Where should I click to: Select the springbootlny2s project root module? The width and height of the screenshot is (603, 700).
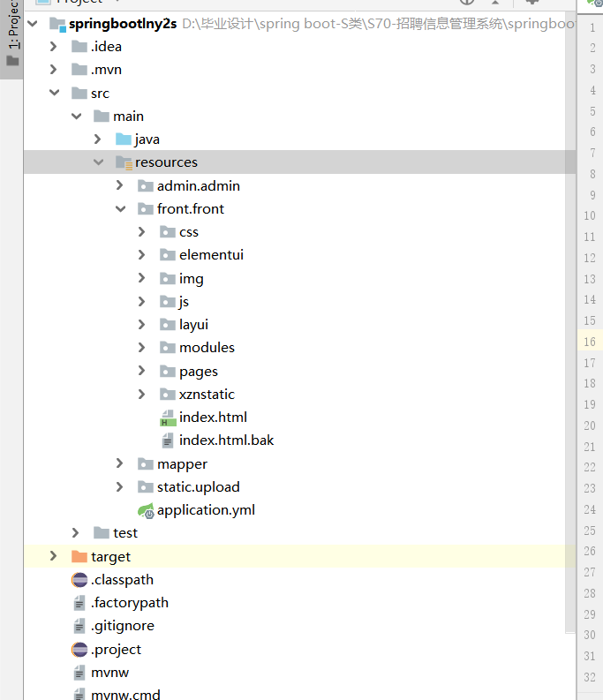coord(122,24)
